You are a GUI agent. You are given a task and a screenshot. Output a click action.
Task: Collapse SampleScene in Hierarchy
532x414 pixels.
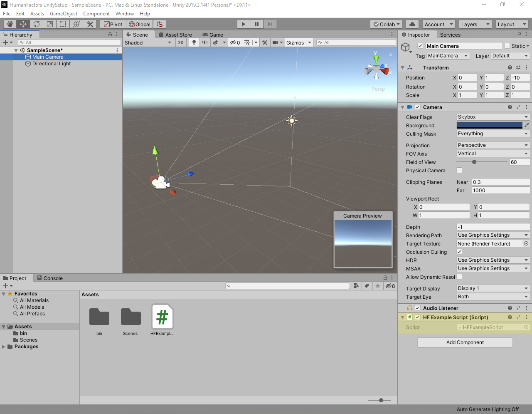[16, 50]
